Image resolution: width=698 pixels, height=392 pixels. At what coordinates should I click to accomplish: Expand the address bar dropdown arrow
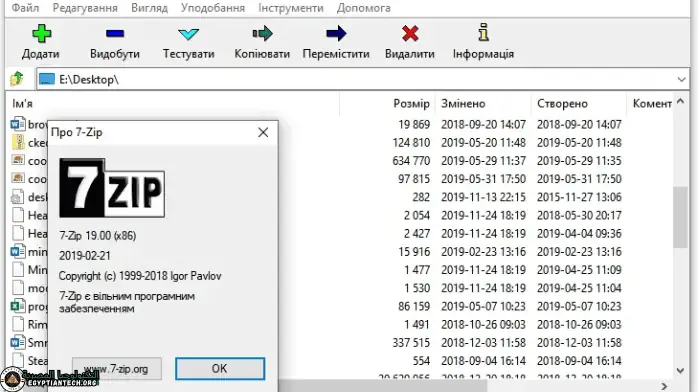coord(681,80)
